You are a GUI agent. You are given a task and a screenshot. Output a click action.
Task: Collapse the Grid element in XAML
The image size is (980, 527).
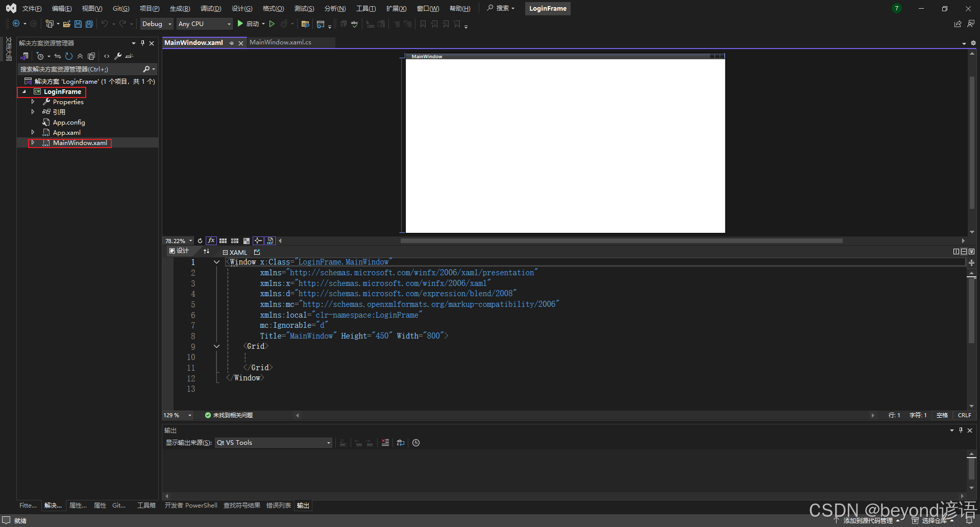[x=216, y=346]
